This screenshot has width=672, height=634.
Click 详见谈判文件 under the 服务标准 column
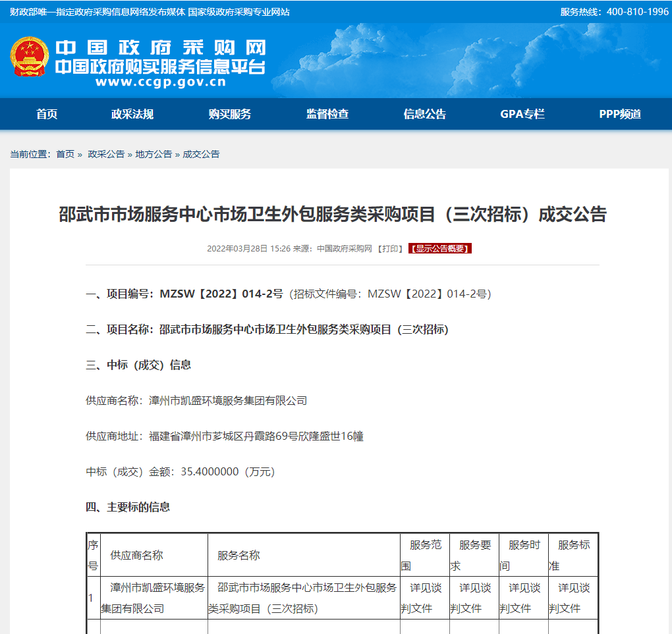tap(573, 598)
